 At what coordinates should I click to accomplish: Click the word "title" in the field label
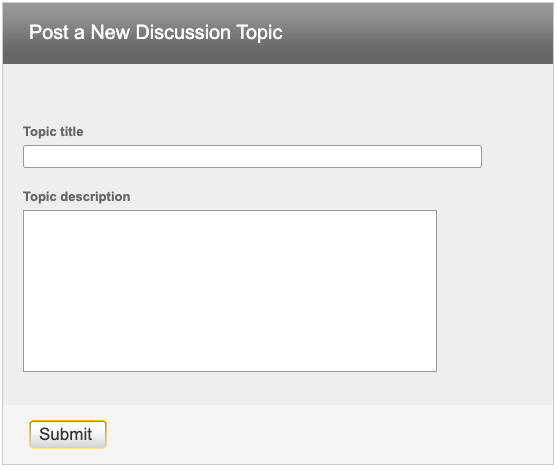tap(72, 131)
